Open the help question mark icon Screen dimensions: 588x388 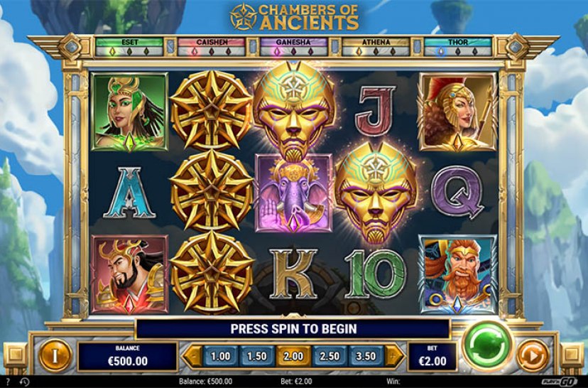click(9, 382)
